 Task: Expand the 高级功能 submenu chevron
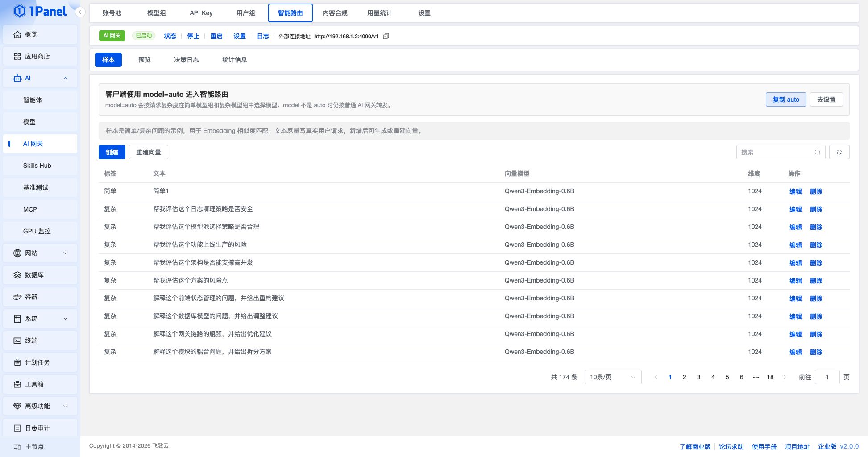click(x=66, y=406)
